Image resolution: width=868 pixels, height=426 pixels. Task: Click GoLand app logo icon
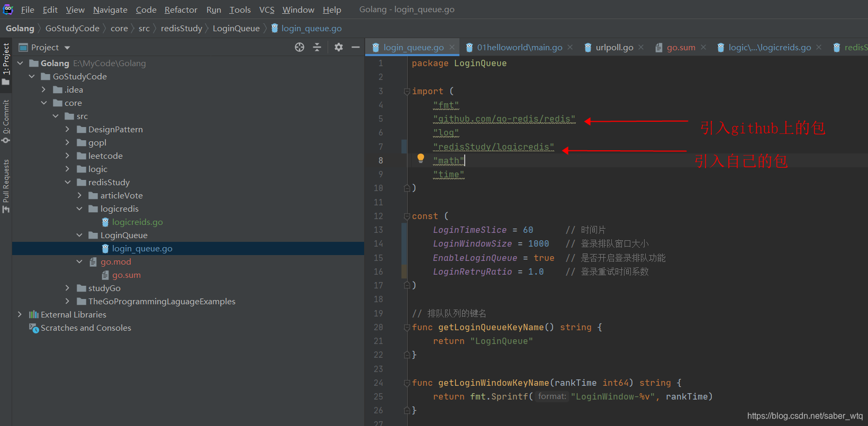point(8,9)
